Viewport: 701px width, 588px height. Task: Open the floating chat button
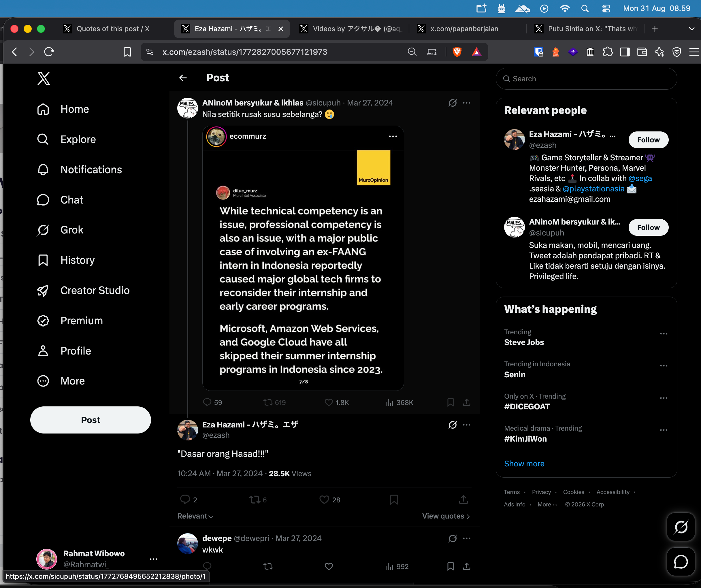(x=681, y=562)
